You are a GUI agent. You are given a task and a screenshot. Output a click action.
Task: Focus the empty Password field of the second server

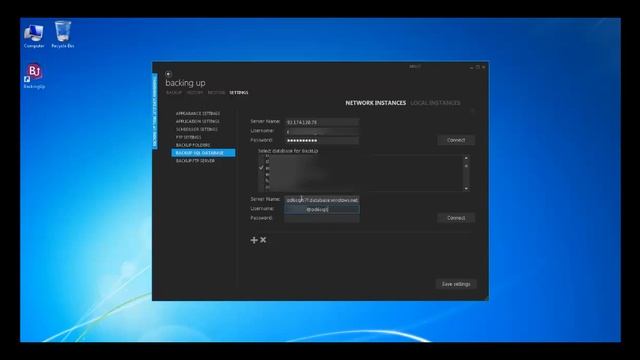pyautogui.click(x=322, y=219)
